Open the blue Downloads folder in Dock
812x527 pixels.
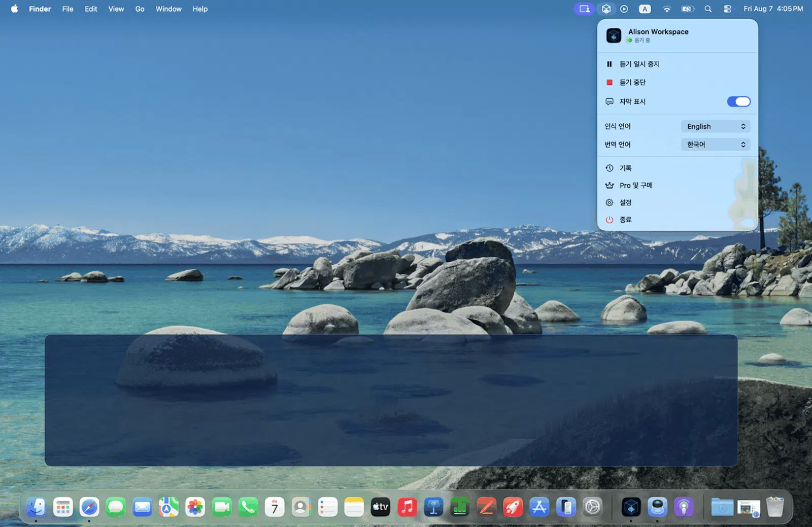(722, 507)
